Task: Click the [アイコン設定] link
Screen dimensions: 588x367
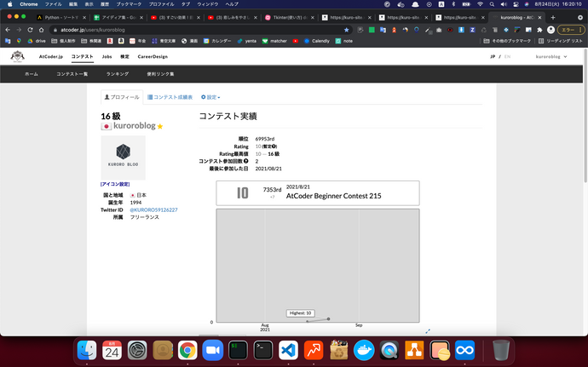Action: coord(115,184)
